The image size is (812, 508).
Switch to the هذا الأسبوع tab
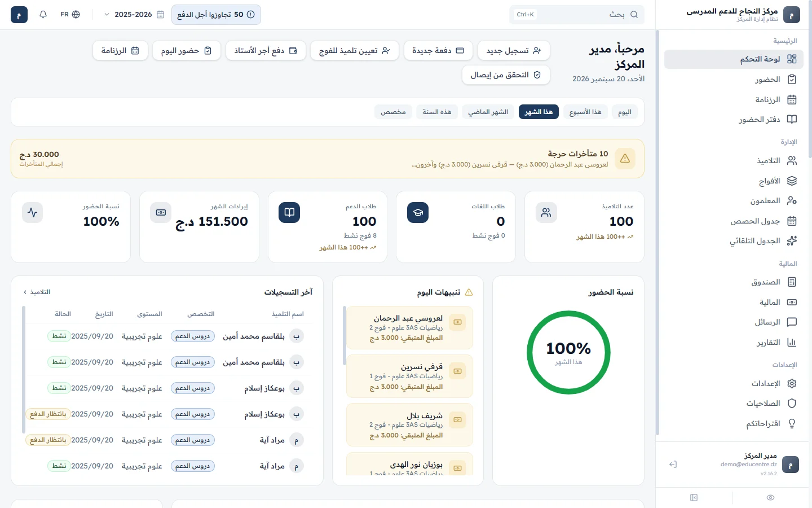tap(585, 112)
